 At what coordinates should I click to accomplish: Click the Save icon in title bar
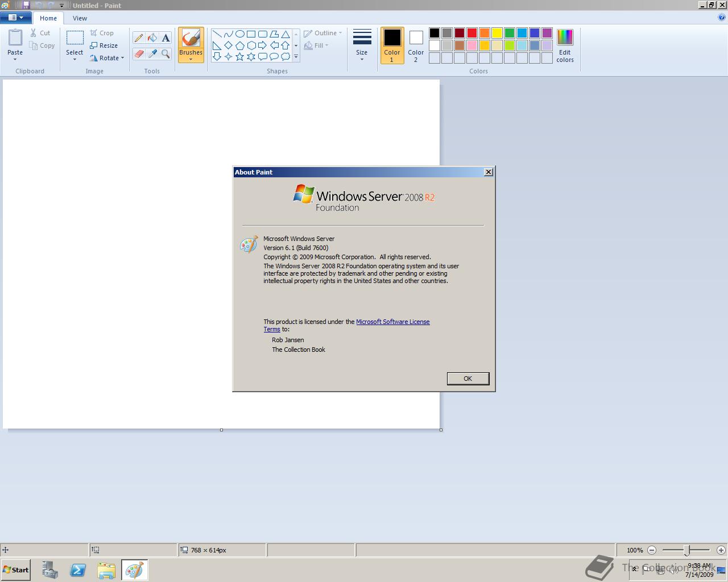click(x=26, y=5)
